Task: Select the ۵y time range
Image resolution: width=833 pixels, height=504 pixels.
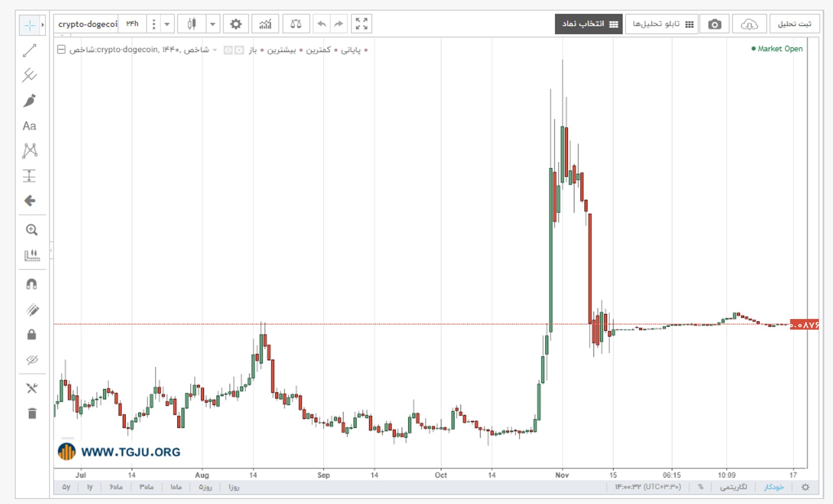Action: pos(66,487)
